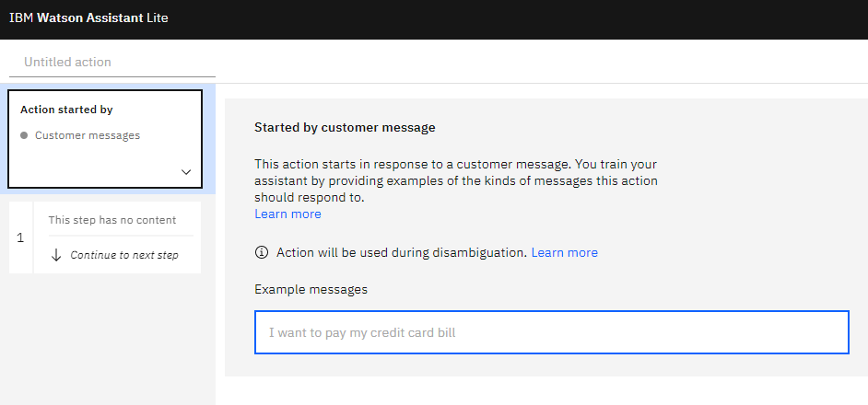Click the Continue to next step text
The width and height of the screenshot is (868, 405).
[124, 255]
